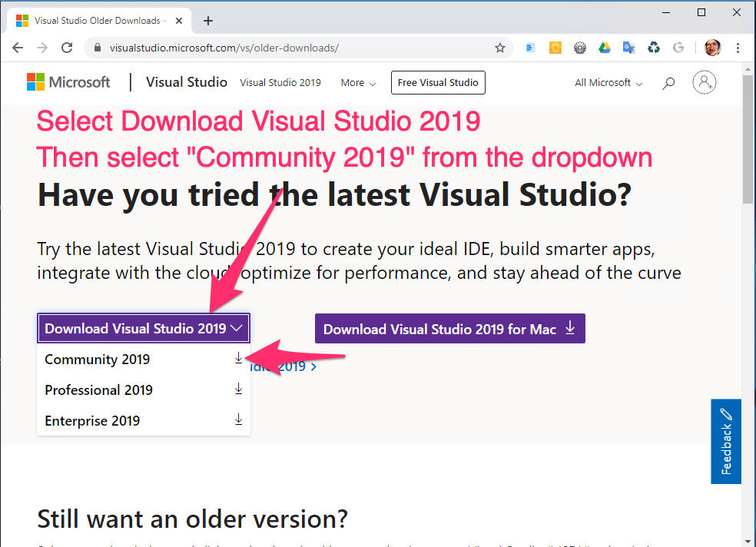Open the Google Drive extension
The image size is (756, 547).
(605, 48)
